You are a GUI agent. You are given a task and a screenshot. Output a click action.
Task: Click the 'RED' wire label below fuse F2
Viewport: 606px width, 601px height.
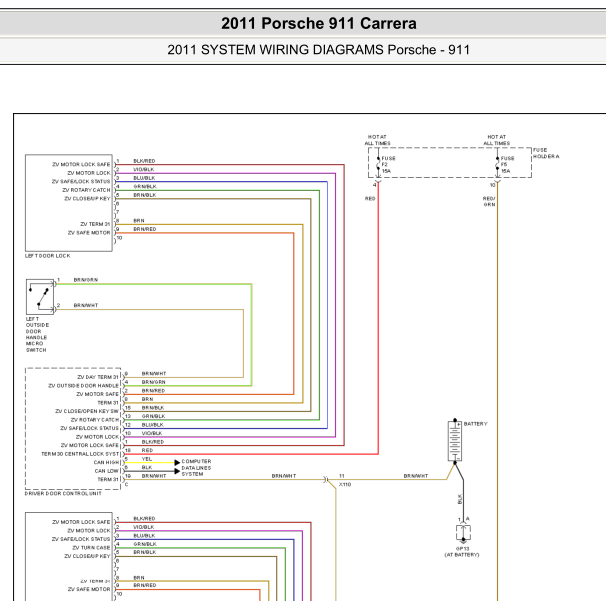(x=370, y=199)
